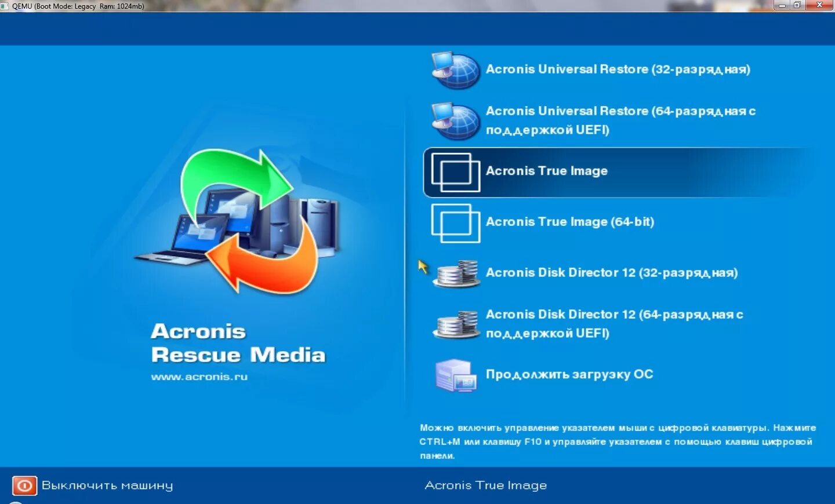
Task: Select the Acronis True Image entry label
Action: (x=547, y=171)
